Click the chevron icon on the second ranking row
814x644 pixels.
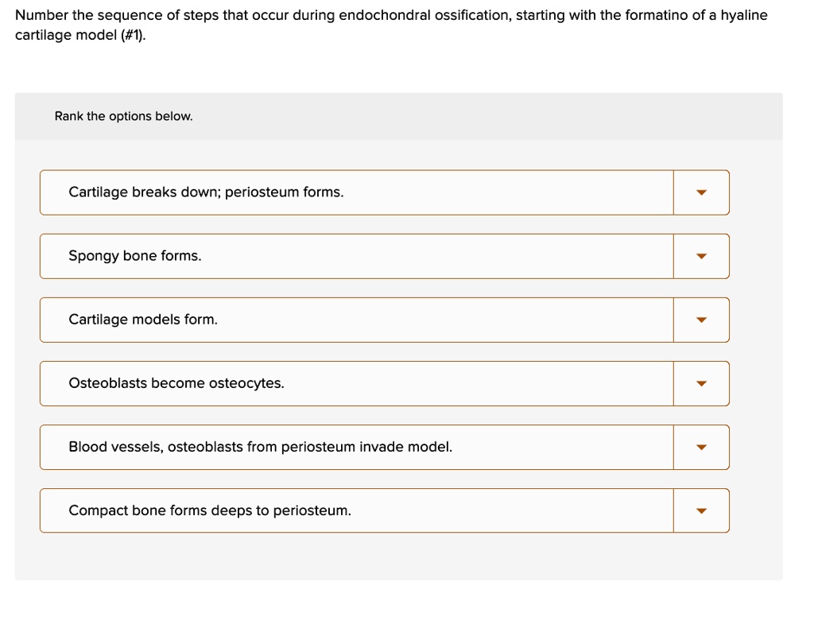click(701, 256)
